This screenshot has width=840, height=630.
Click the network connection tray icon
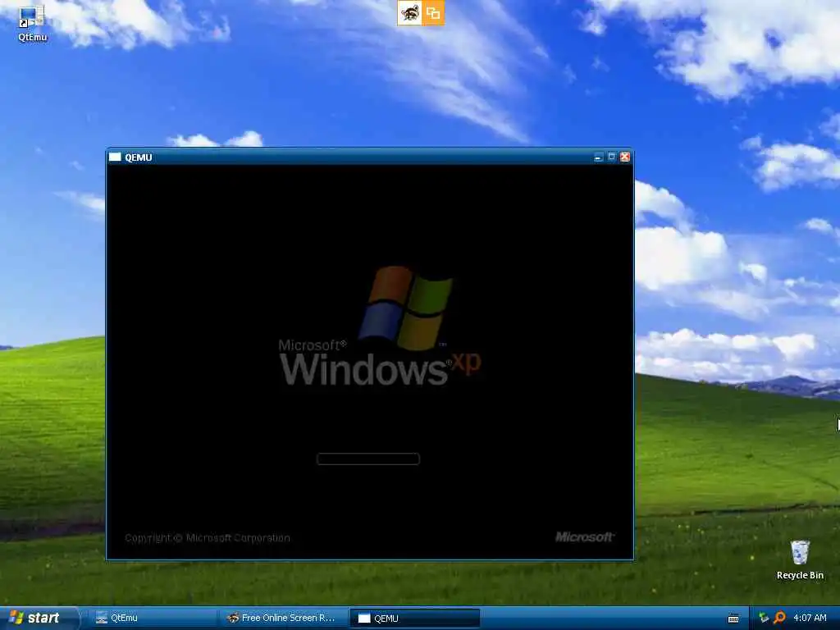coord(764,618)
